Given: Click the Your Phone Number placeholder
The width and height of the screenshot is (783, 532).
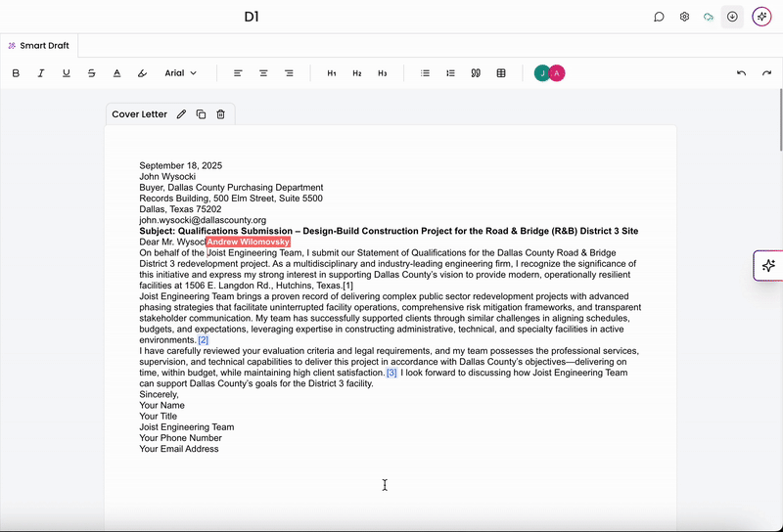Looking at the screenshot, I should click(x=180, y=438).
